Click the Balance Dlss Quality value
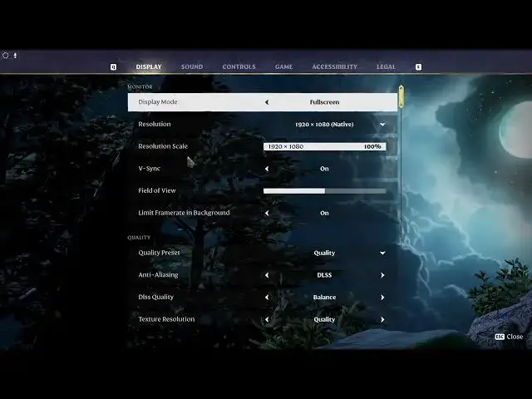Image resolution: width=532 pixels, height=399 pixels. (x=324, y=298)
